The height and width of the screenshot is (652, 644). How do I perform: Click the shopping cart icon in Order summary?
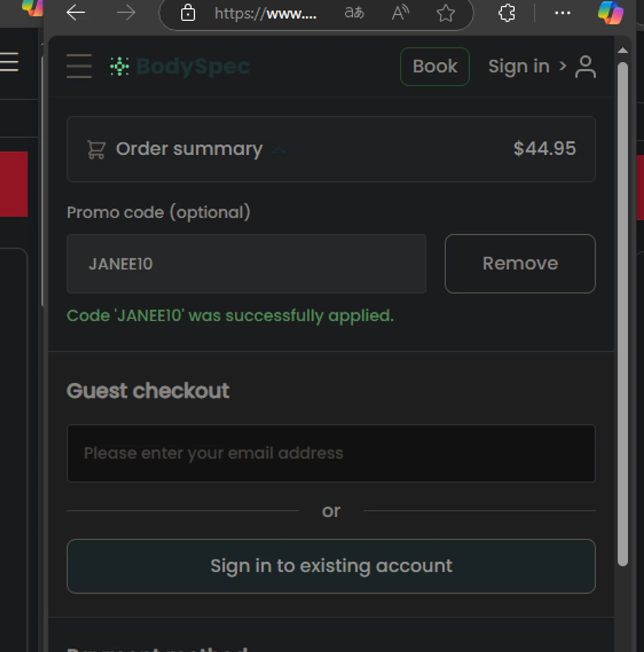[96, 149]
